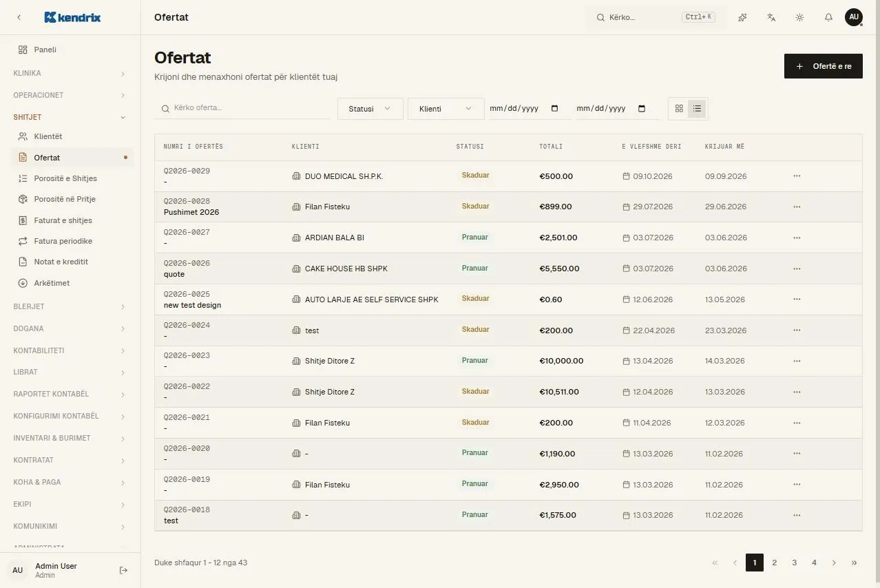Open the Klienti filter dropdown
This screenshot has height=588, width=880.
point(446,109)
